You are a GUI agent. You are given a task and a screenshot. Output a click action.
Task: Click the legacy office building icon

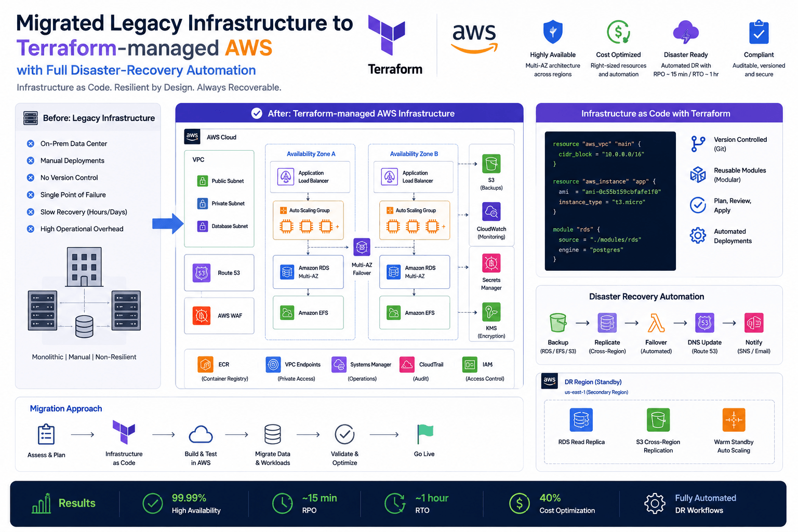point(84,267)
